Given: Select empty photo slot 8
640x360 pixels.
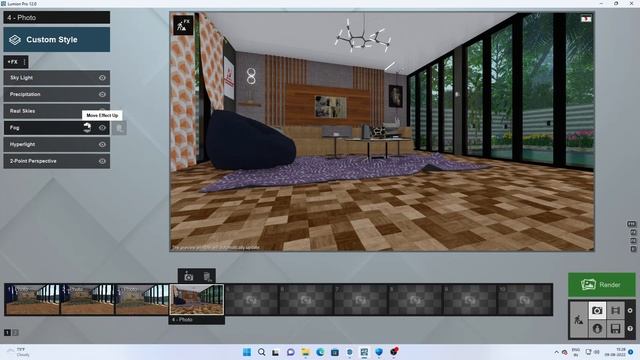Looking at the screenshot, I should (x=416, y=300).
